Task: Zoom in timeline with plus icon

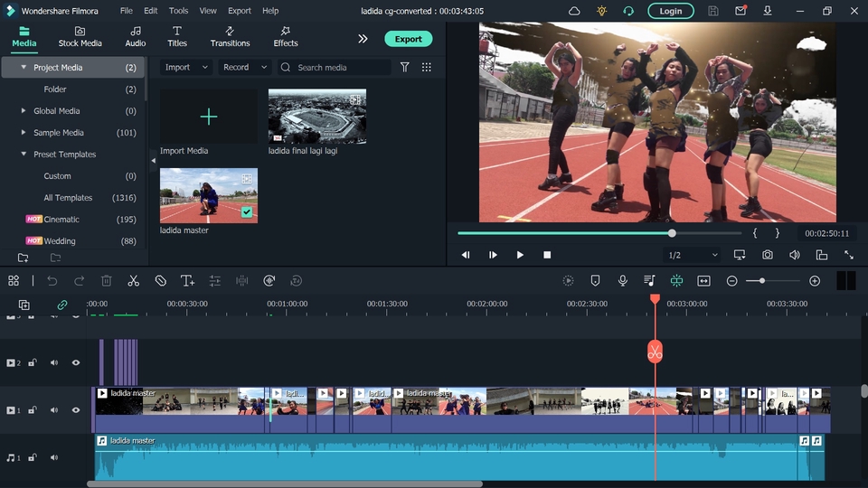Action: (x=815, y=281)
